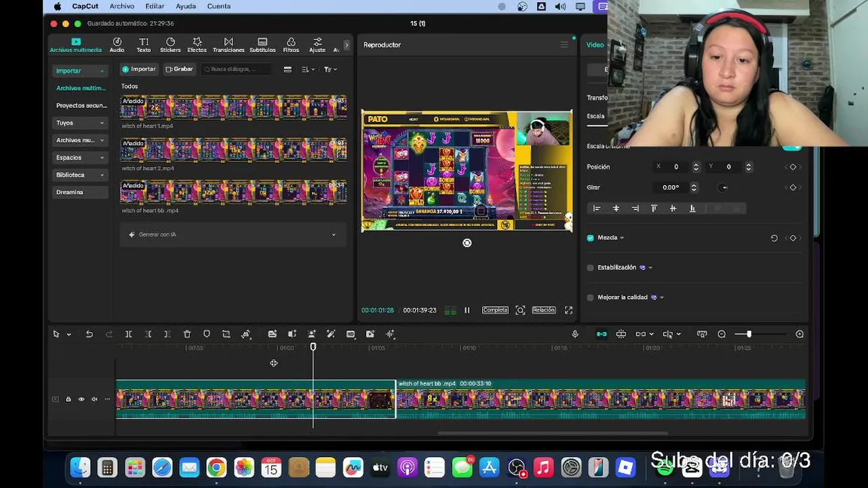Open the Ajuste tab
Viewport: 868px width, 488px height.
click(317, 45)
